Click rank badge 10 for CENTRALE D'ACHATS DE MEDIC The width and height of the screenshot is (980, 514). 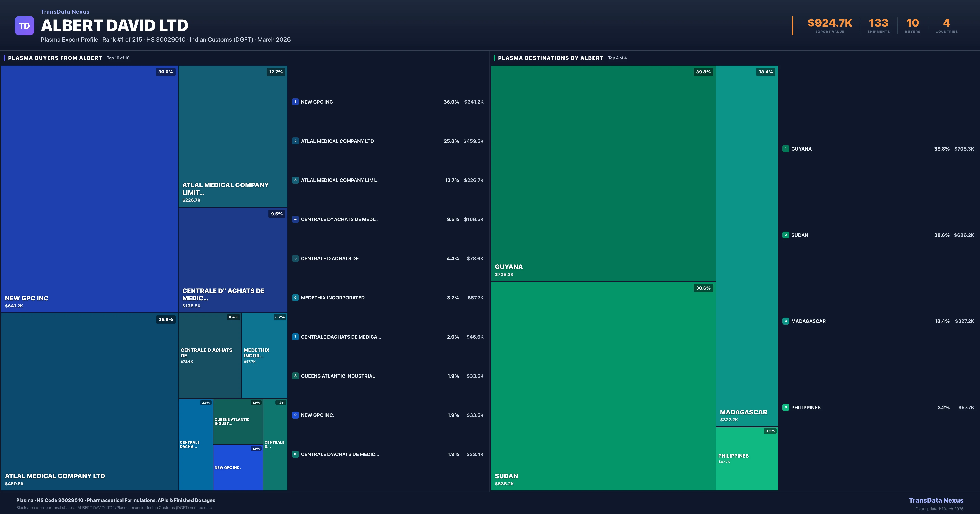296,454
